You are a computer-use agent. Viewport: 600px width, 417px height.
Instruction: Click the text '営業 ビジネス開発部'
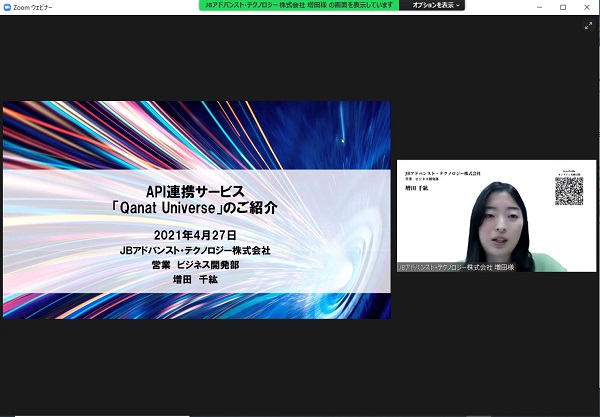(195, 265)
